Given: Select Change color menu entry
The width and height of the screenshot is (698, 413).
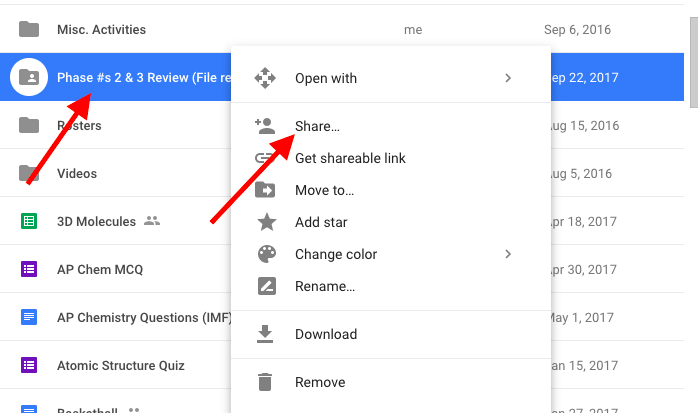Looking at the screenshot, I should click(391, 254).
